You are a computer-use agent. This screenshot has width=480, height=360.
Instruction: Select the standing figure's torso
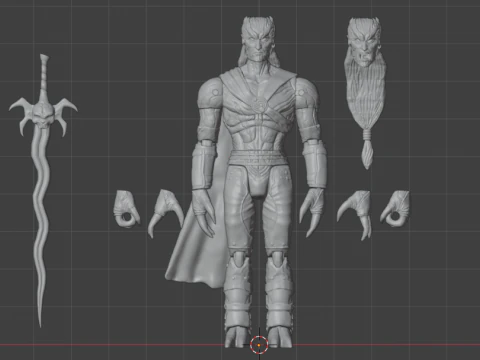pos(259,115)
